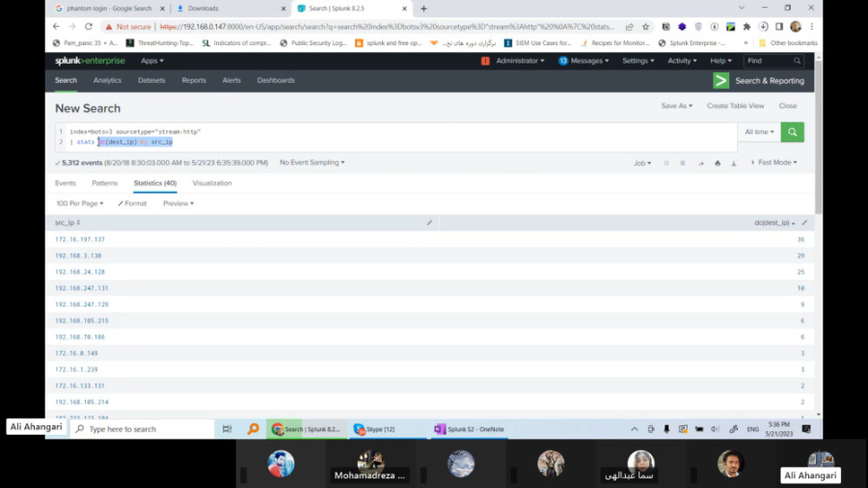Select the Statistics (40) tab

click(x=155, y=183)
